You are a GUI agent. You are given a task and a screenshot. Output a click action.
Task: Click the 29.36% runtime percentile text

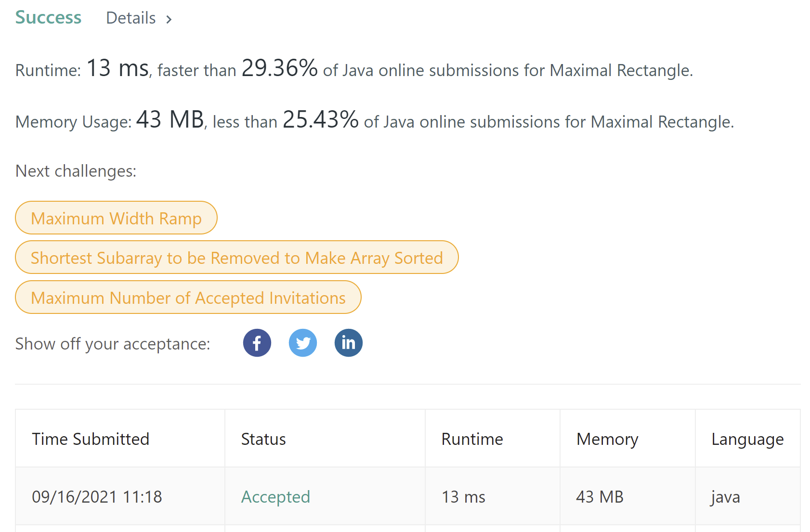point(279,68)
